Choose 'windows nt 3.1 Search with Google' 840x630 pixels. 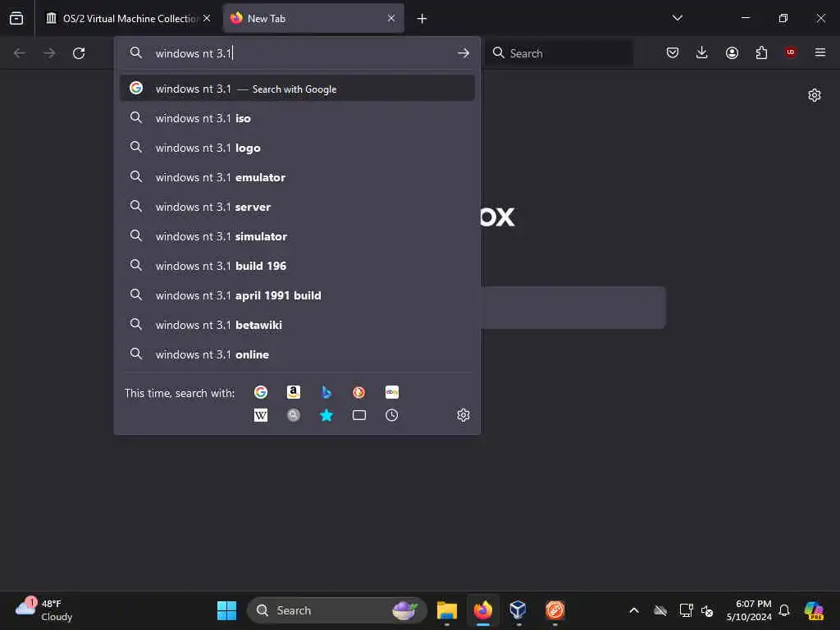coord(297,89)
